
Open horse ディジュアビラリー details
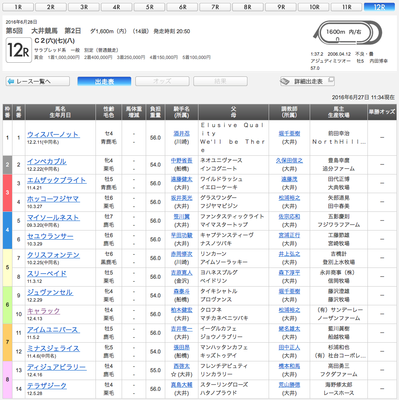[56, 367]
